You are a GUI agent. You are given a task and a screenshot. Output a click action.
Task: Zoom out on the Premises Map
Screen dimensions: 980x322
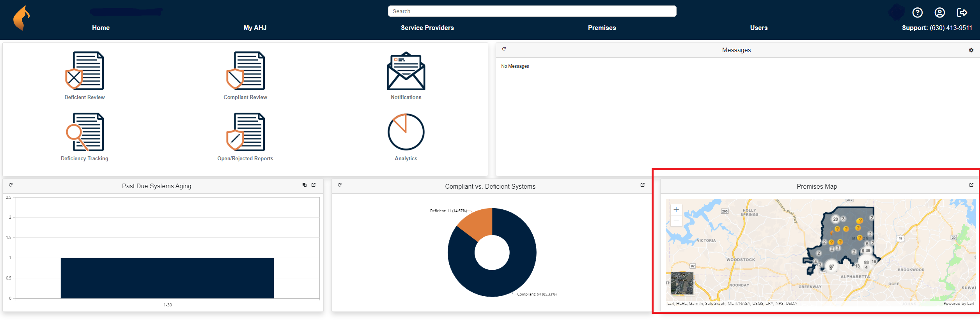676,221
